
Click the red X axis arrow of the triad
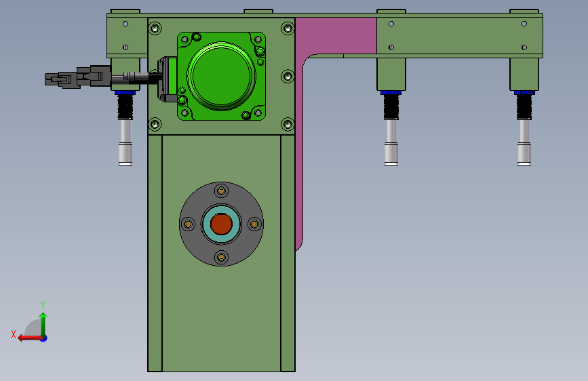pos(30,338)
